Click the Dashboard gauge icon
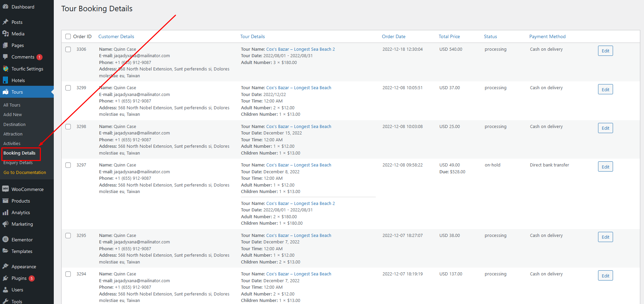The image size is (644, 304). coord(5,7)
